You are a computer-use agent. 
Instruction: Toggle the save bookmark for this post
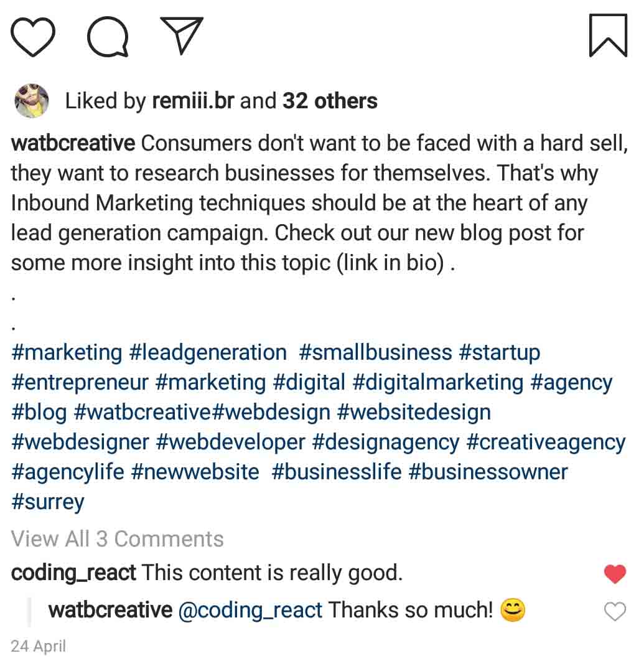[607, 35]
